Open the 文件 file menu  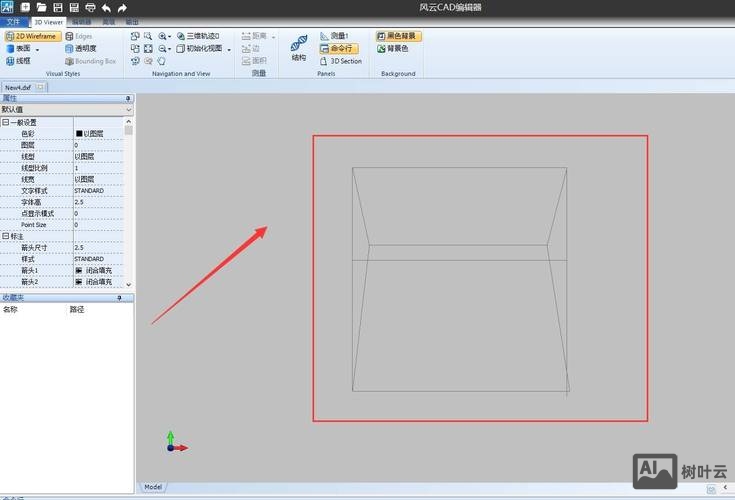click(14, 21)
